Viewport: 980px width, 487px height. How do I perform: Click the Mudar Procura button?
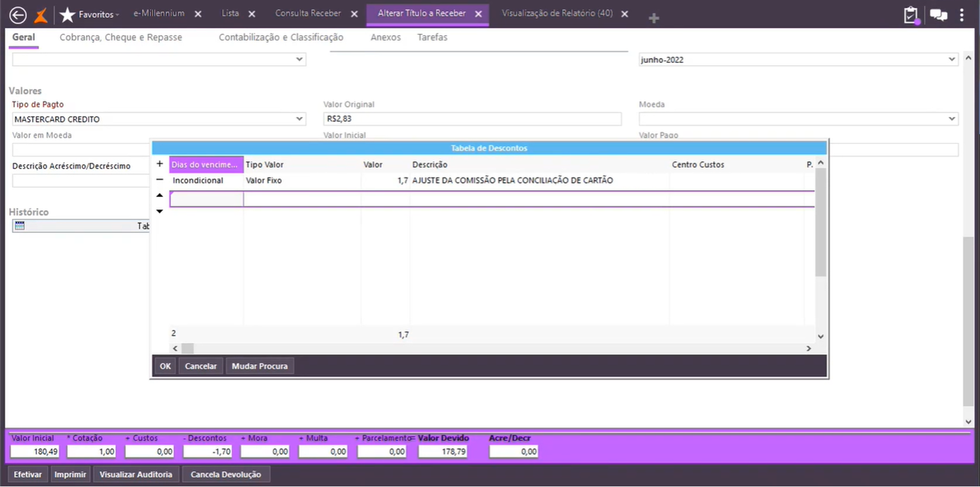[x=260, y=366]
